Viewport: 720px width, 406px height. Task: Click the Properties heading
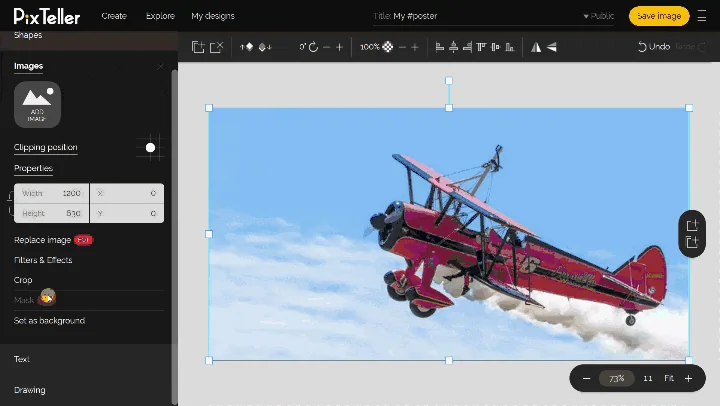coord(34,168)
